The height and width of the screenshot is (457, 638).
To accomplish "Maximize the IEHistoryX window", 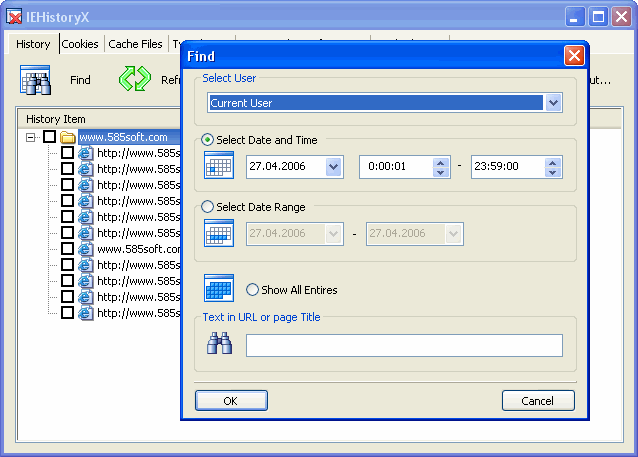I will [x=598, y=17].
